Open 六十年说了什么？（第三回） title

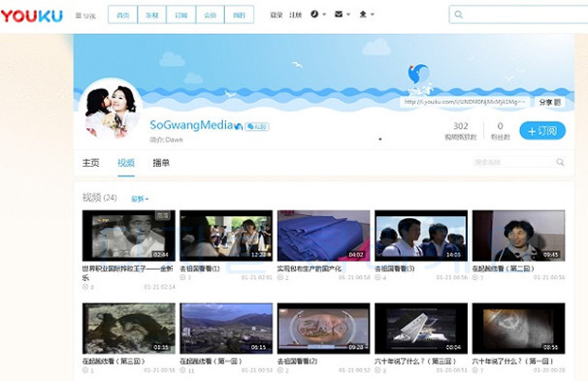coord(415,362)
